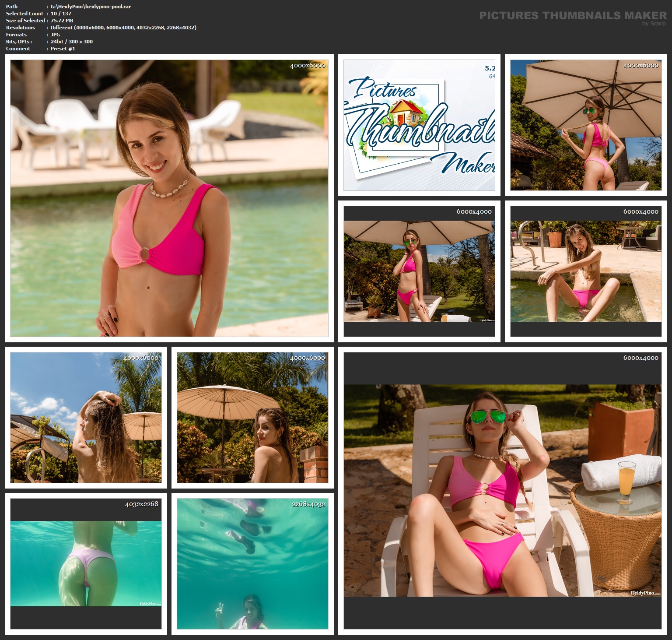672x640 pixels.
Task: Select the top-right umbrella back-view thumbnail
Action: [586, 125]
